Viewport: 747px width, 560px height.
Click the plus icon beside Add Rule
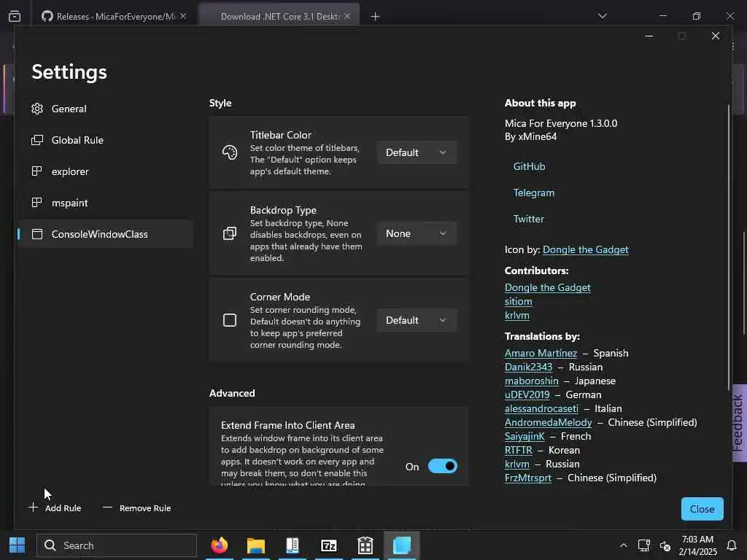click(33, 507)
